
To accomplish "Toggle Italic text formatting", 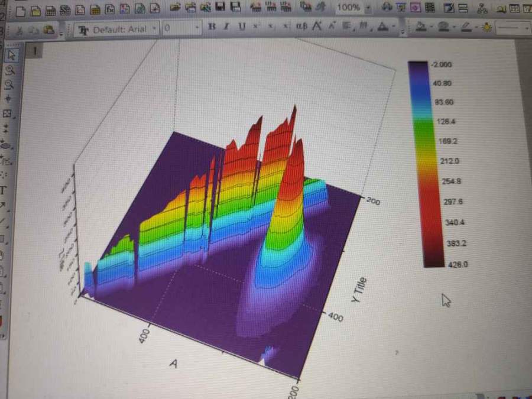I will point(227,27).
